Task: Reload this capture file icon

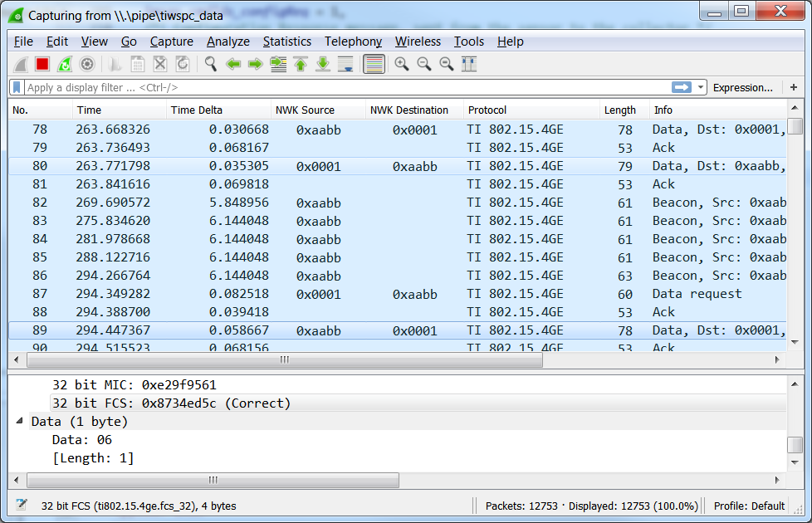Action: [183, 64]
